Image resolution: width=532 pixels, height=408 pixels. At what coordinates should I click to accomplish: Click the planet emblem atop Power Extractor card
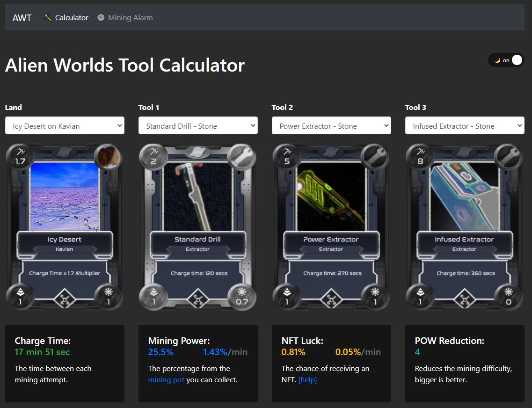pos(331,153)
